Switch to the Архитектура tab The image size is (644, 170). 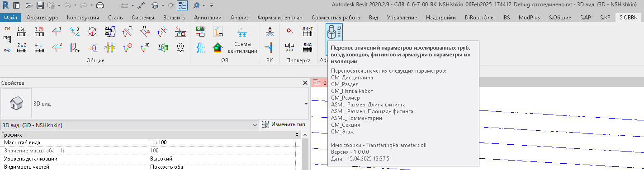tap(42, 18)
